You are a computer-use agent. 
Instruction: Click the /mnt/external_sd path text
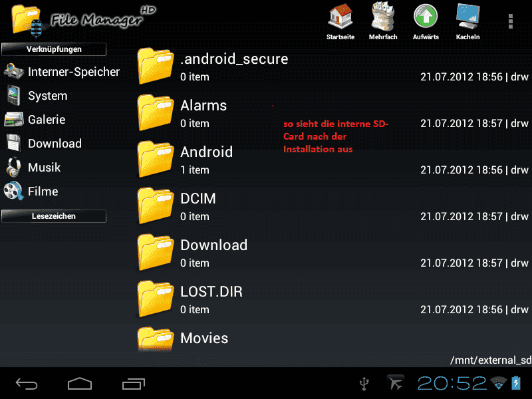[x=491, y=360]
